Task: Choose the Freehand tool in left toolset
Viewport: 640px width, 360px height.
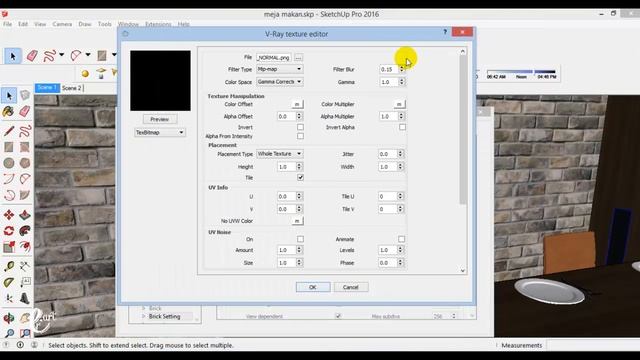Action: 25,131
